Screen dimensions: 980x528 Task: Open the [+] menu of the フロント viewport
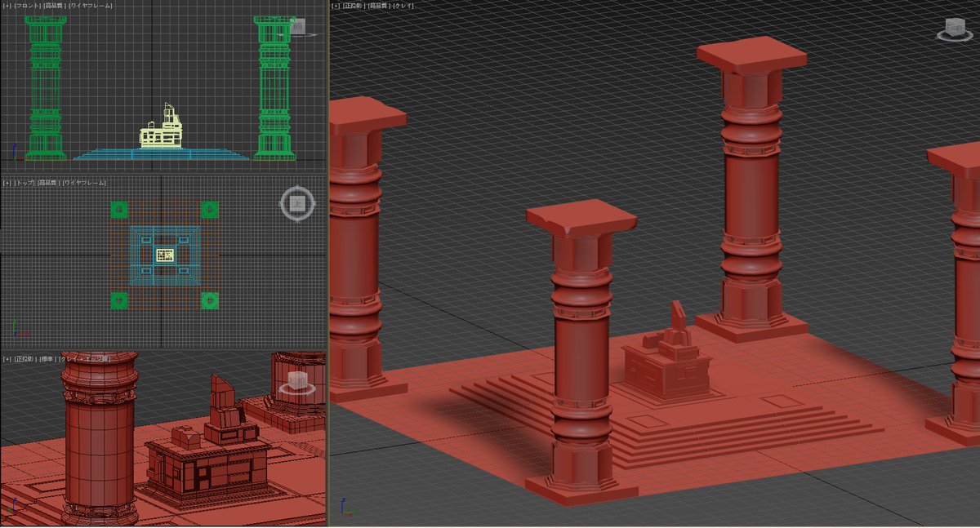click(7, 6)
